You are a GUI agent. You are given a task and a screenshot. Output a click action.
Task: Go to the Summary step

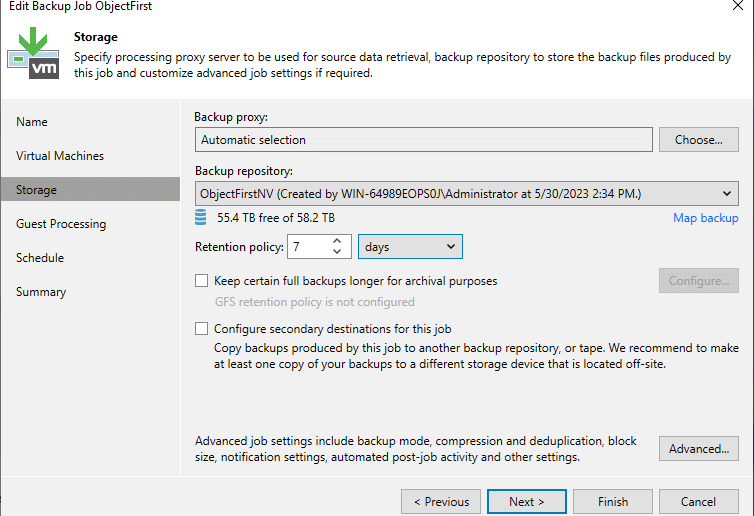[41, 292]
